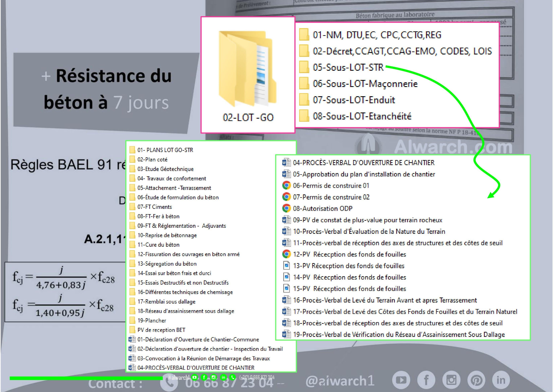This screenshot has width=554, height=392.
Task: Select '09-PV de constat de plus-value pour terrain rocheux'
Action: (368, 220)
